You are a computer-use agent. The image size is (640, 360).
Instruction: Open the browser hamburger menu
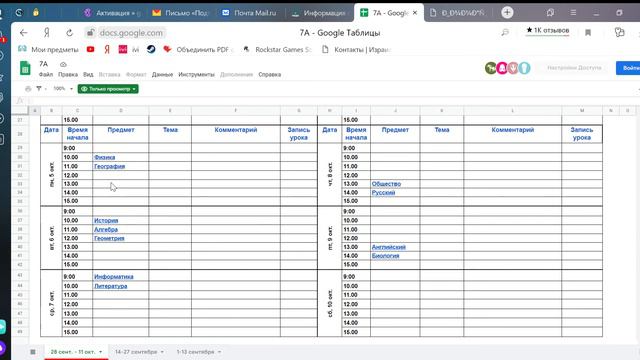(573, 13)
